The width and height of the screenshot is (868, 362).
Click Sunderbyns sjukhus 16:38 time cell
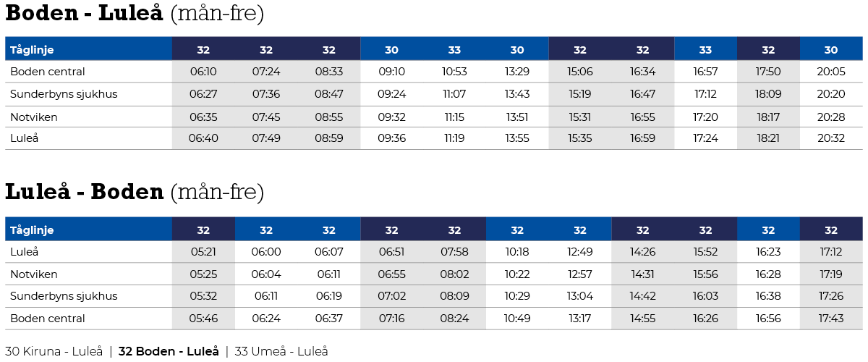(768, 296)
